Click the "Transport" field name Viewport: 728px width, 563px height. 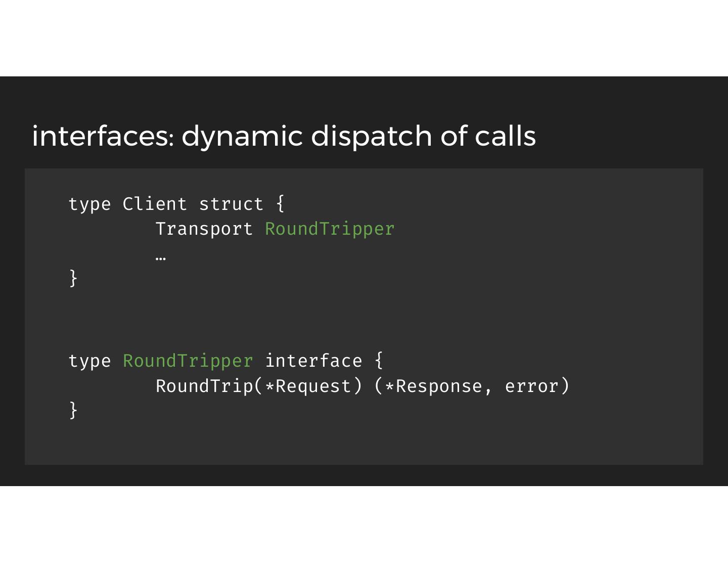point(204,229)
